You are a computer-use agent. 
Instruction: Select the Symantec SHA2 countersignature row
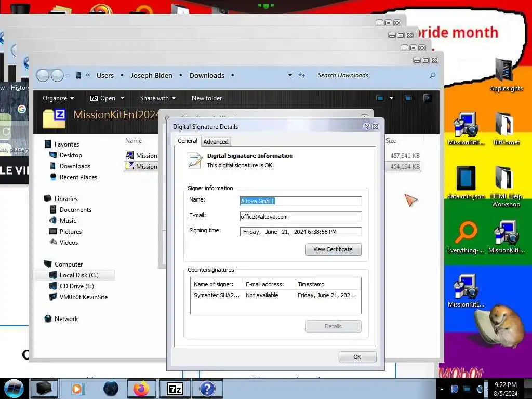coord(275,295)
